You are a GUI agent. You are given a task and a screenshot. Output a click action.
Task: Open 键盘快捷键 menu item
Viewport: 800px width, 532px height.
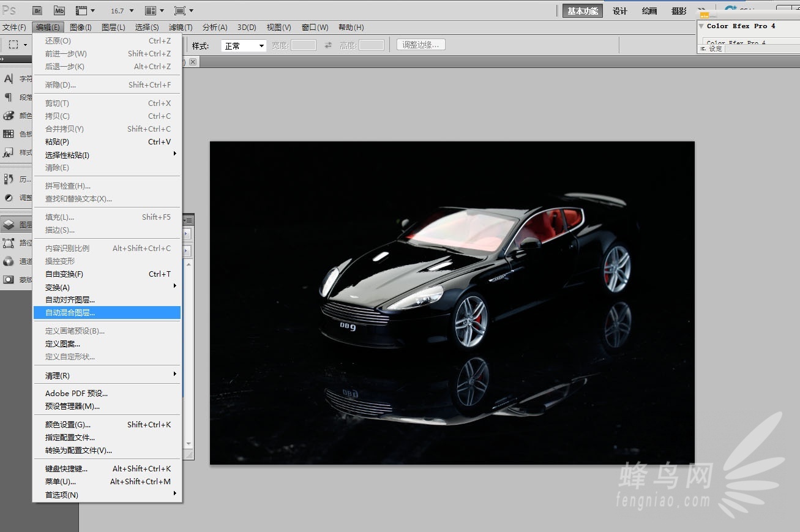(107, 468)
